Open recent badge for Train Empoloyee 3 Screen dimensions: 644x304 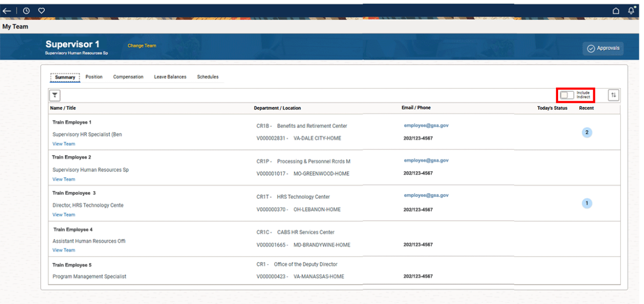click(x=587, y=203)
